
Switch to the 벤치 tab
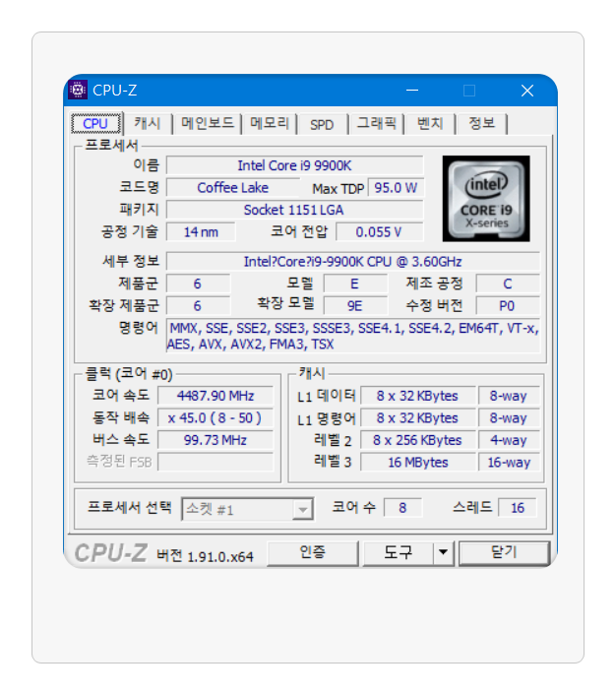click(430, 123)
